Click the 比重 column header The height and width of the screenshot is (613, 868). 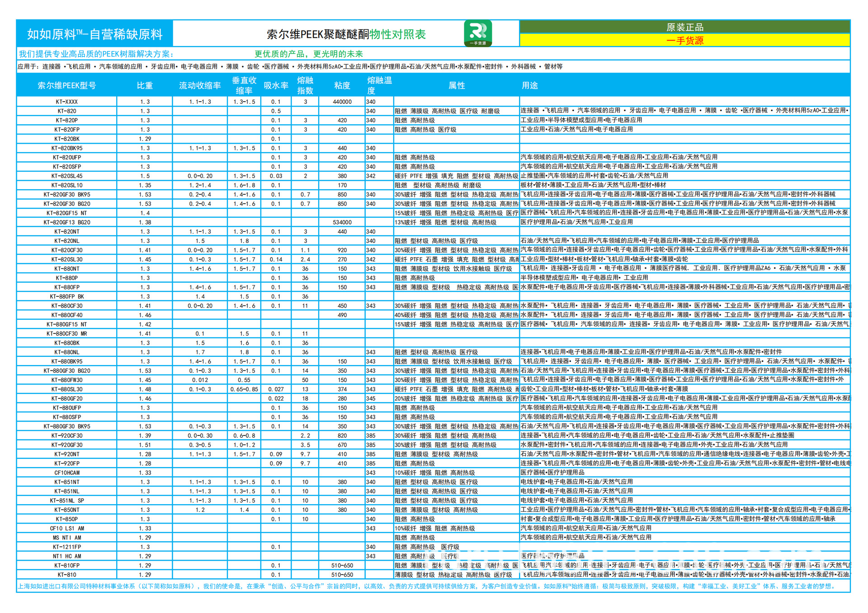[146, 85]
